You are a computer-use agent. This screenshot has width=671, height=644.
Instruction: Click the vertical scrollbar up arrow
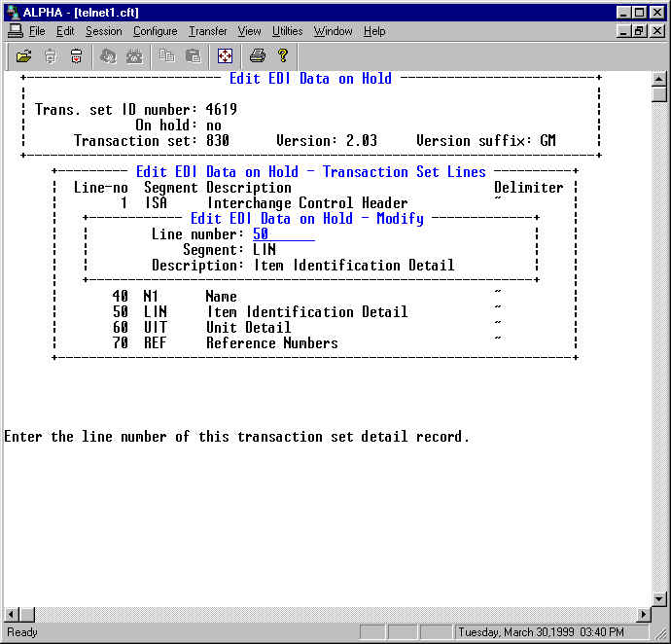[x=659, y=79]
